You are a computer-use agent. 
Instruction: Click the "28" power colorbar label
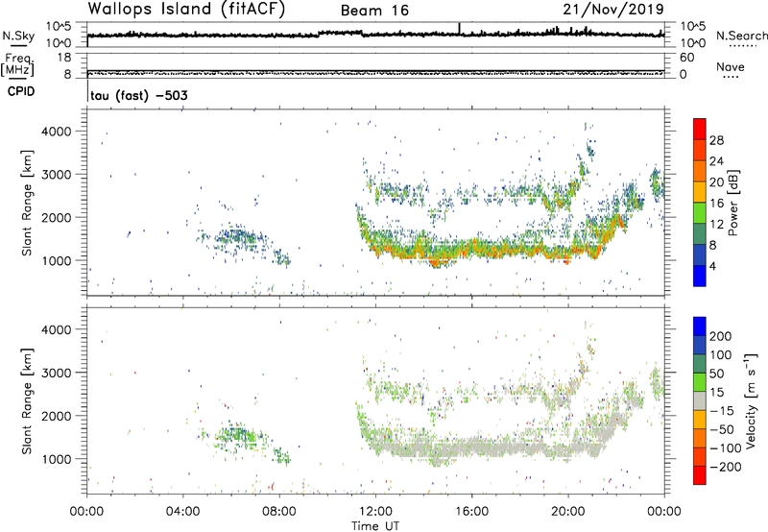tap(716, 140)
